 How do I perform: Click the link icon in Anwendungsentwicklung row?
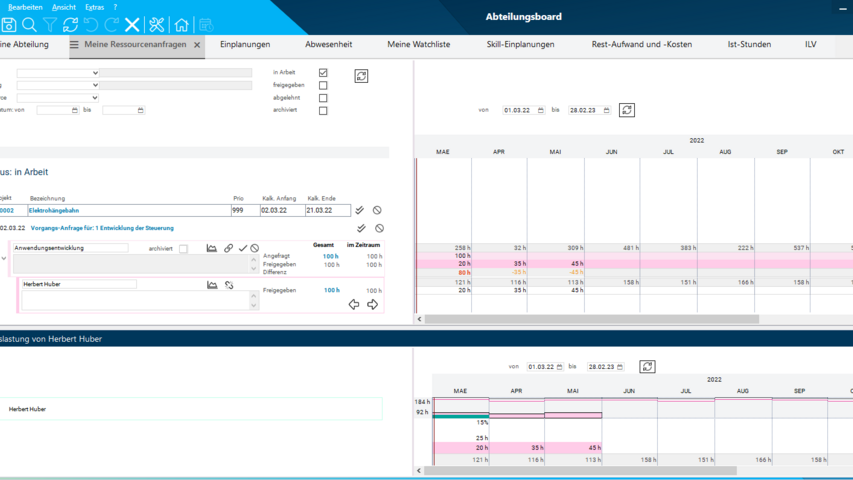pos(228,248)
